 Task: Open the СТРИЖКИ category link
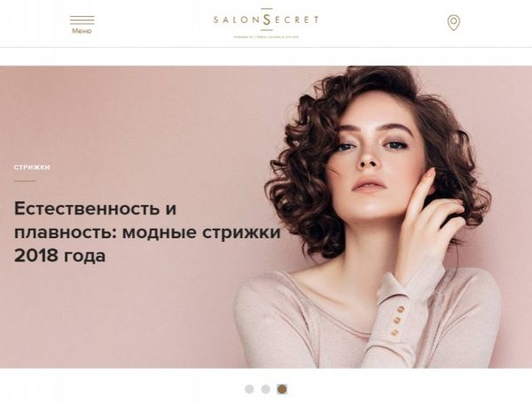(32, 167)
